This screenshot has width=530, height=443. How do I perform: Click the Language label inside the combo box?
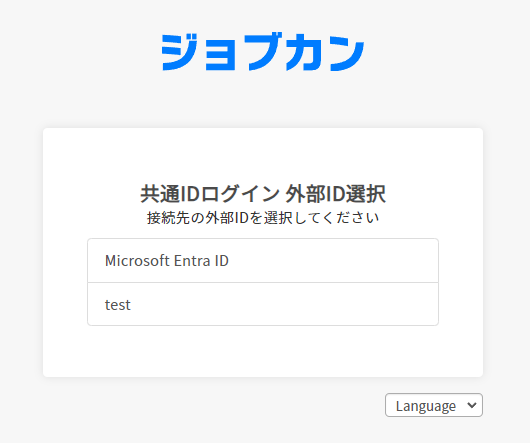pos(426,405)
